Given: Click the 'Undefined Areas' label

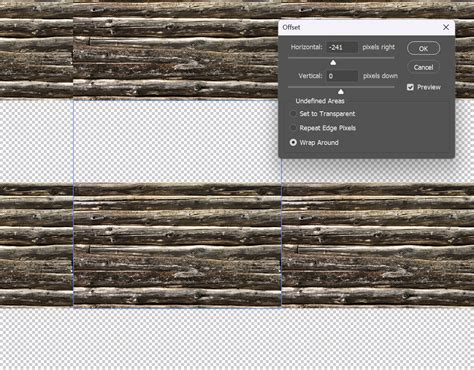Looking at the screenshot, I should coord(320,101).
